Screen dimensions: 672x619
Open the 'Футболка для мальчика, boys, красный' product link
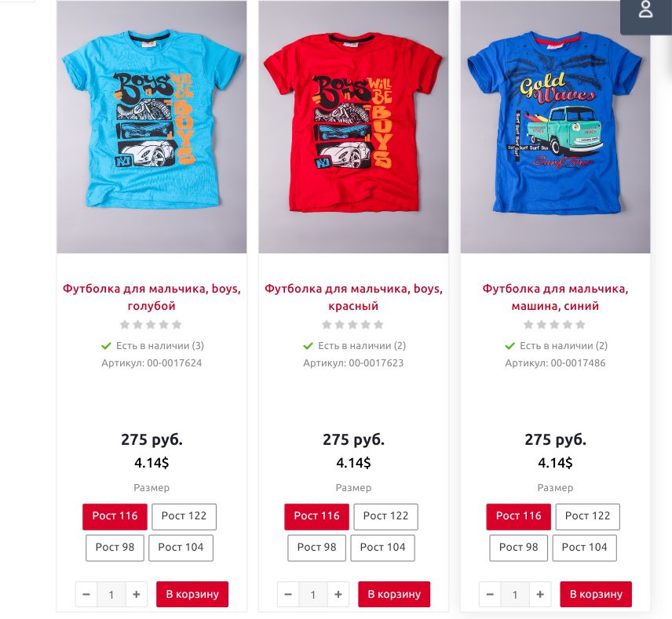(x=353, y=297)
